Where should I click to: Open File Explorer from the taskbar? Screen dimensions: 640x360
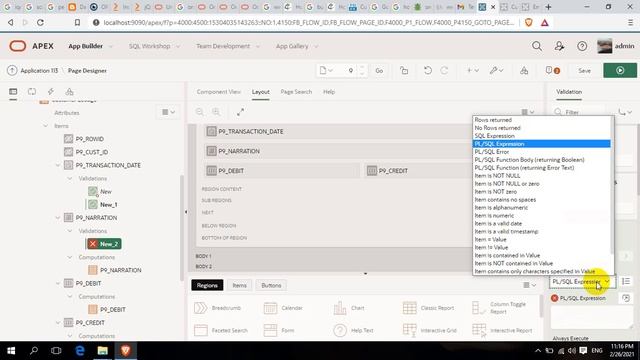click(102, 351)
